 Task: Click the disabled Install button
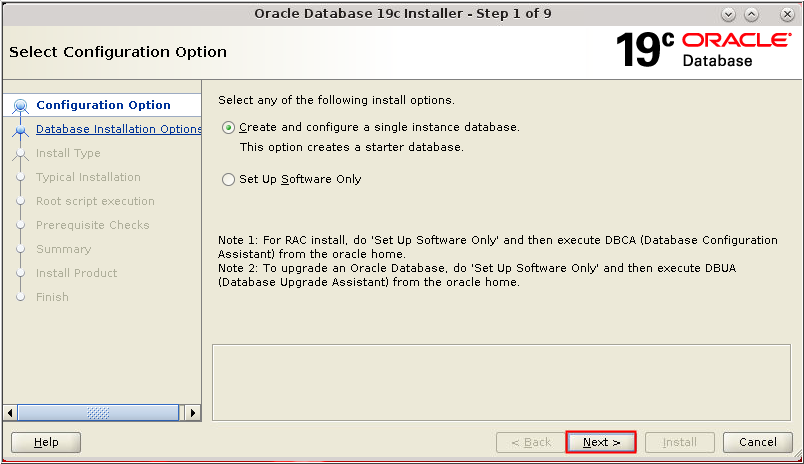coord(679,442)
